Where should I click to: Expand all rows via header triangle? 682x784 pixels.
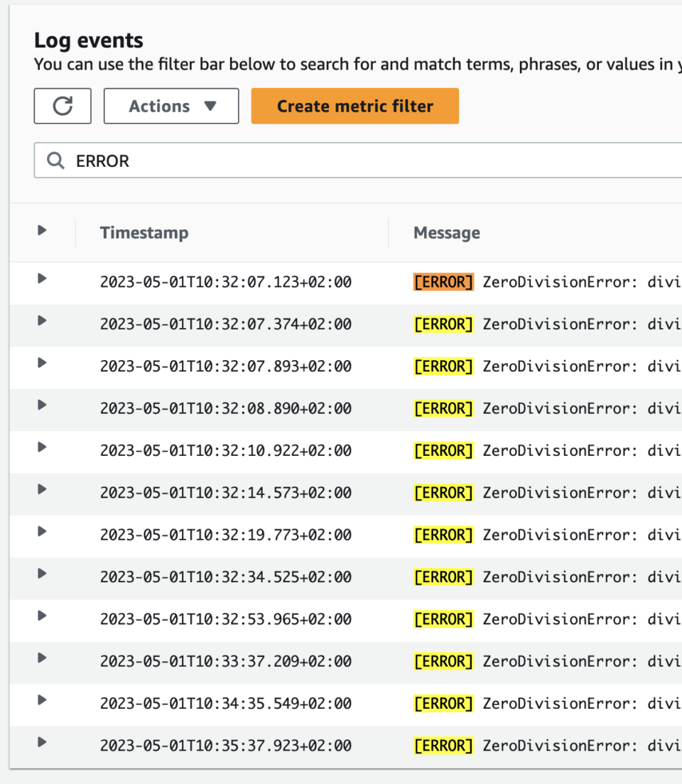click(x=42, y=230)
